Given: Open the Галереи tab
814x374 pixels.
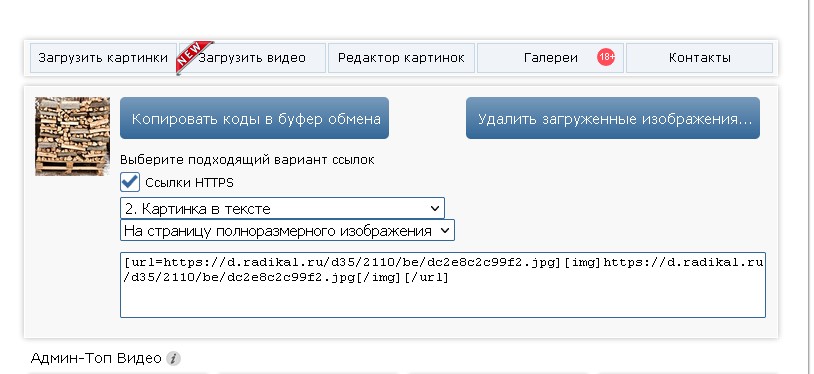Looking at the screenshot, I should point(550,58).
